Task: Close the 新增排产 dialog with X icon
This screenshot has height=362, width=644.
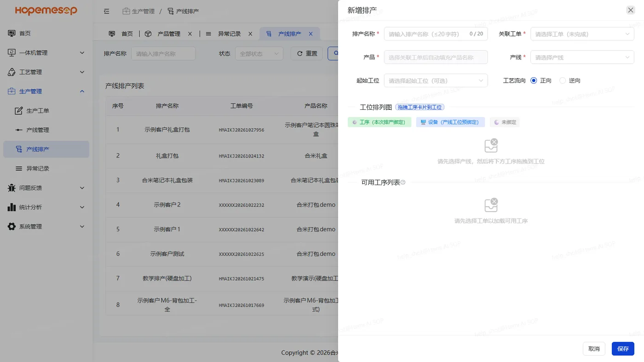Action: 631,10
